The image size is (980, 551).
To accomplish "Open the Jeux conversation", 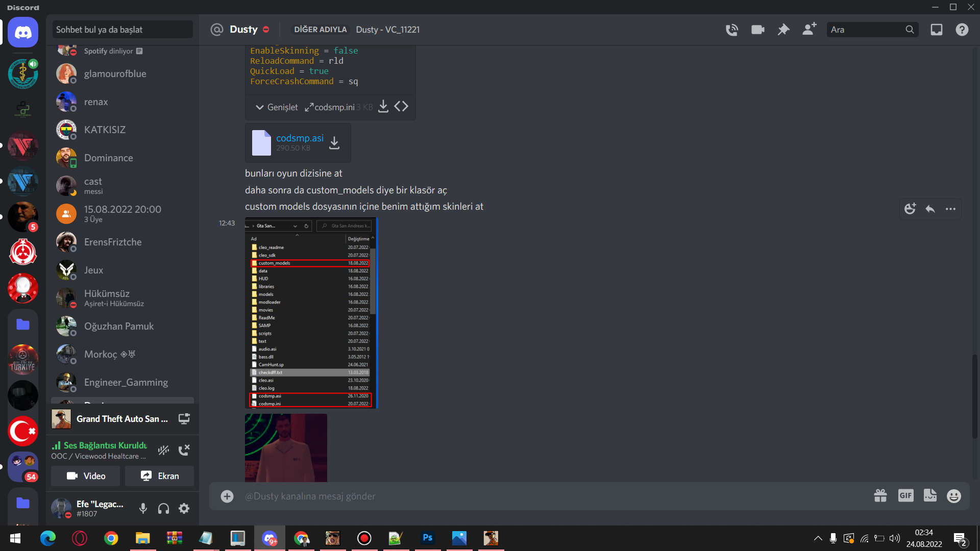I will (x=122, y=270).
